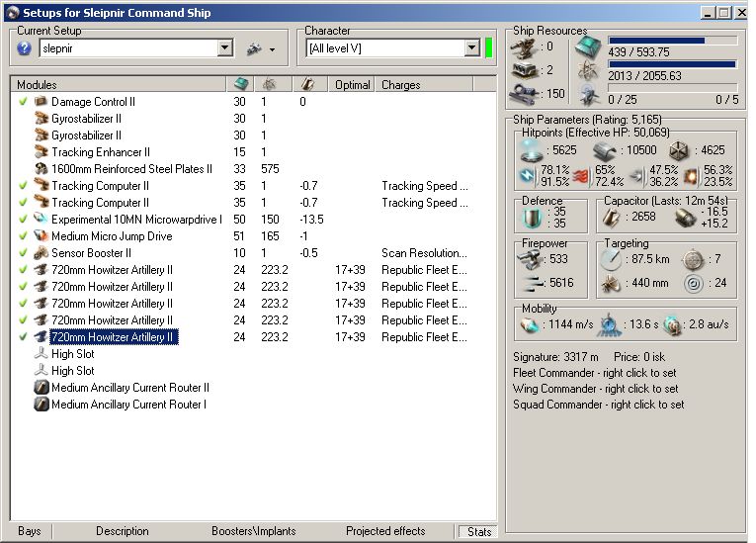This screenshot has width=756, height=543.
Task: Click Squad Commander - right click to set
Action: click(x=598, y=405)
